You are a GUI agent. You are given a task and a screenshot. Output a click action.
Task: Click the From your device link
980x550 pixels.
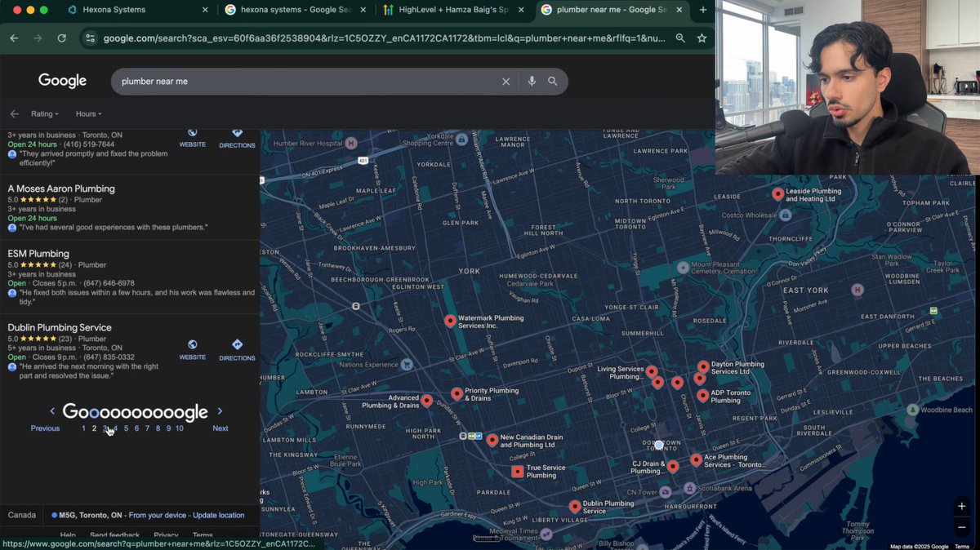click(x=158, y=516)
